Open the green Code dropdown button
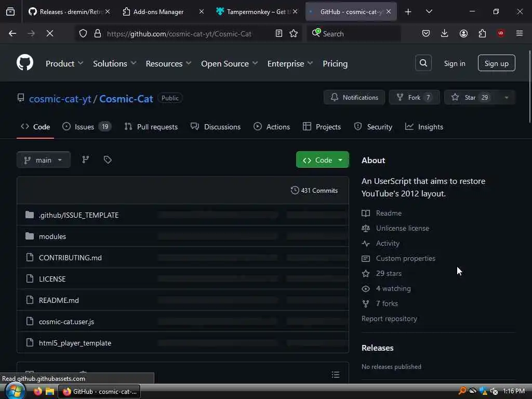This screenshot has width=532, height=399. [x=322, y=160]
